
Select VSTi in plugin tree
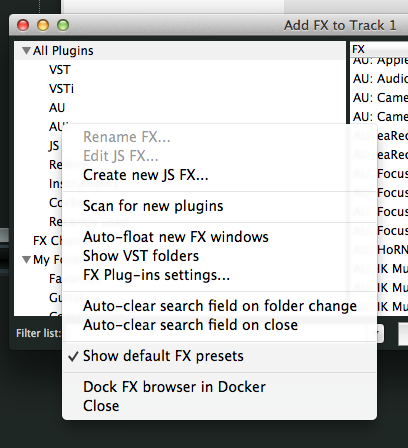61,89
